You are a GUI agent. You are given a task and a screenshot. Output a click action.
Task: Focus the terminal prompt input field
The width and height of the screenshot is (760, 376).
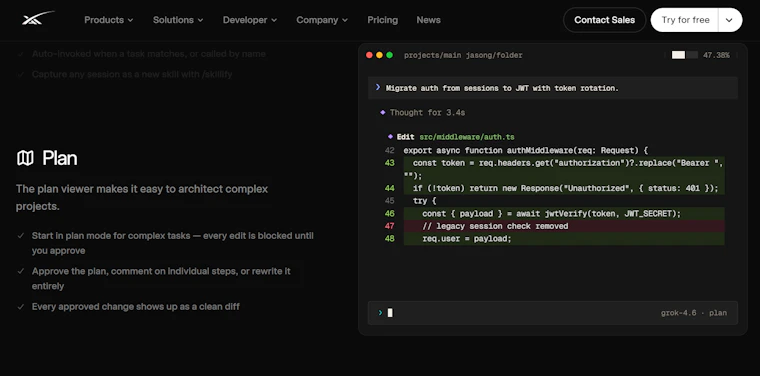coord(553,313)
